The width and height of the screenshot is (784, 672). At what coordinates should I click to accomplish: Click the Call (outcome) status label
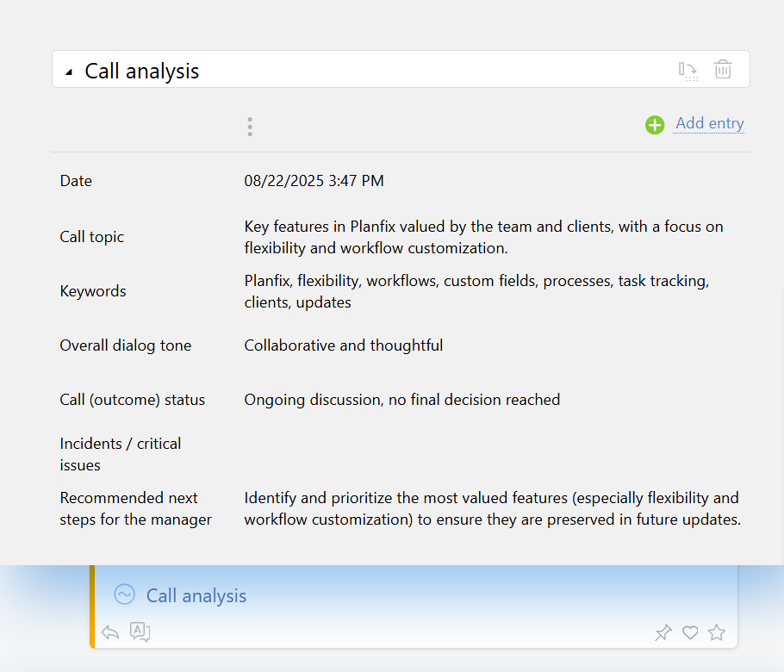pos(133,400)
